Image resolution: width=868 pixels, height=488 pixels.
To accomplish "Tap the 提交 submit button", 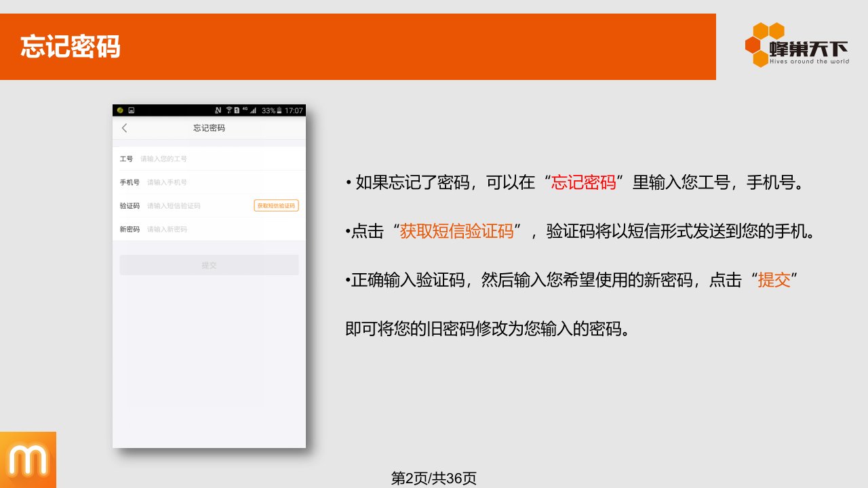I will tap(209, 265).
